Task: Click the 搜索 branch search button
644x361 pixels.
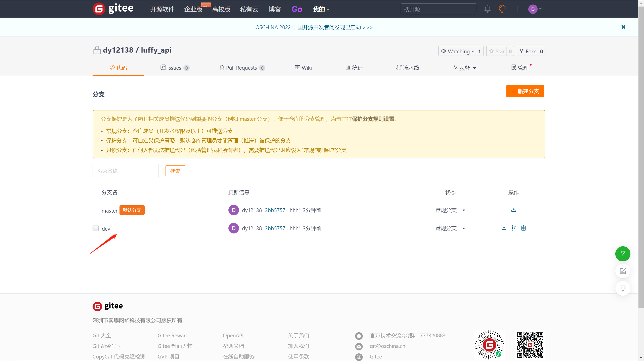Action: coord(175,171)
